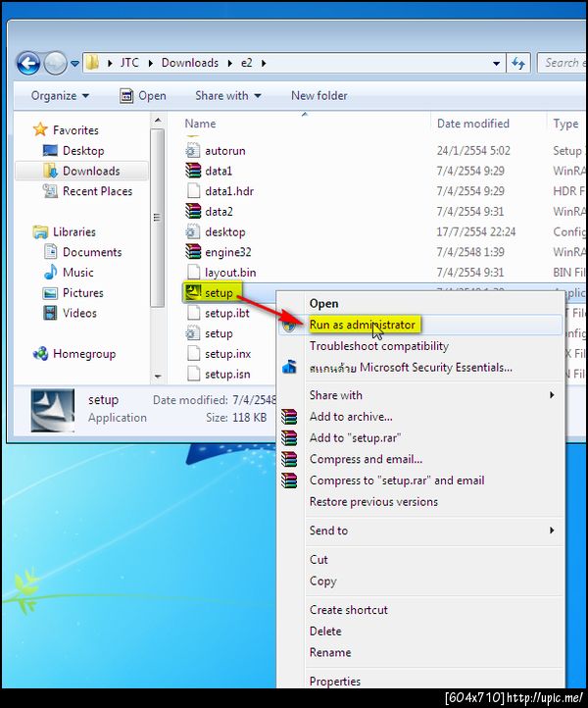Open the Videos library

pyautogui.click(x=80, y=313)
